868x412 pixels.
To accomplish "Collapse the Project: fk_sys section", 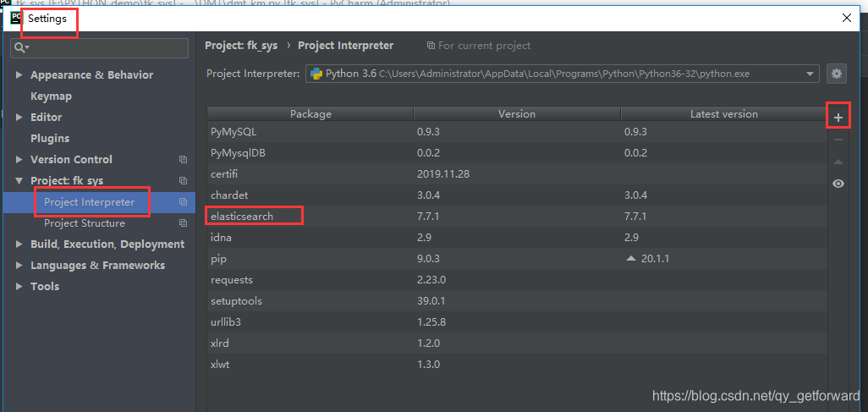I will [x=19, y=180].
